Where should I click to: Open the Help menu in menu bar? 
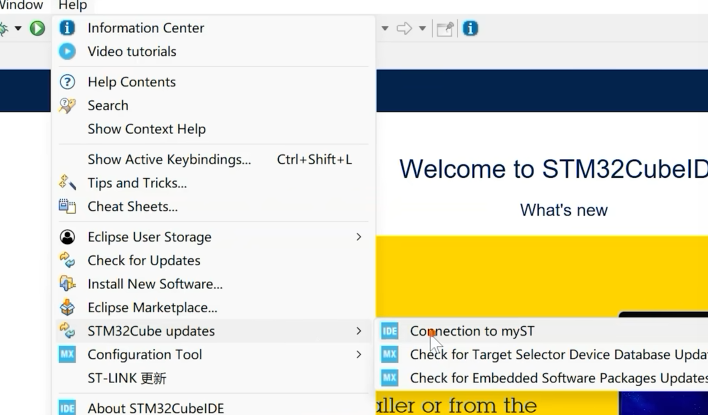point(73,5)
